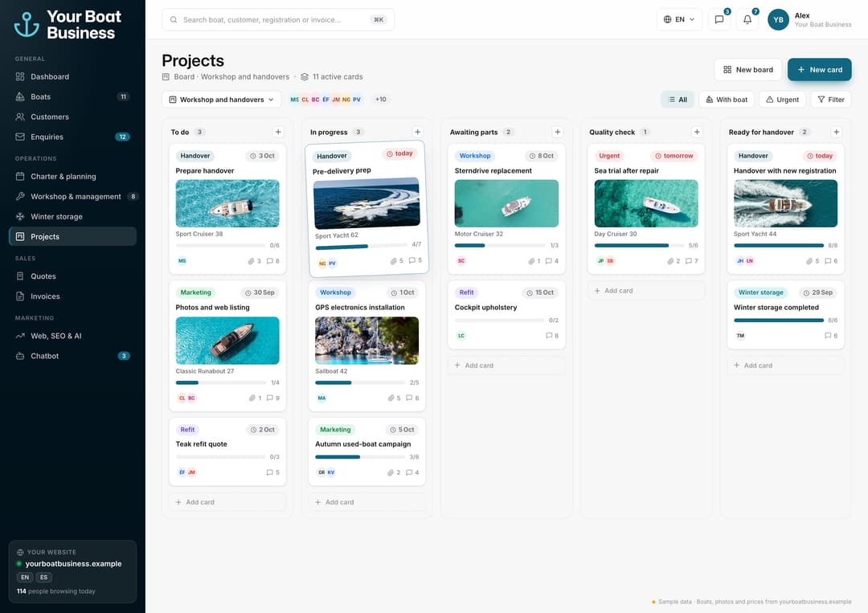Click attachment icon on Prepare handover card
The width and height of the screenshot is (868, 613).
(x=251, y=261)
